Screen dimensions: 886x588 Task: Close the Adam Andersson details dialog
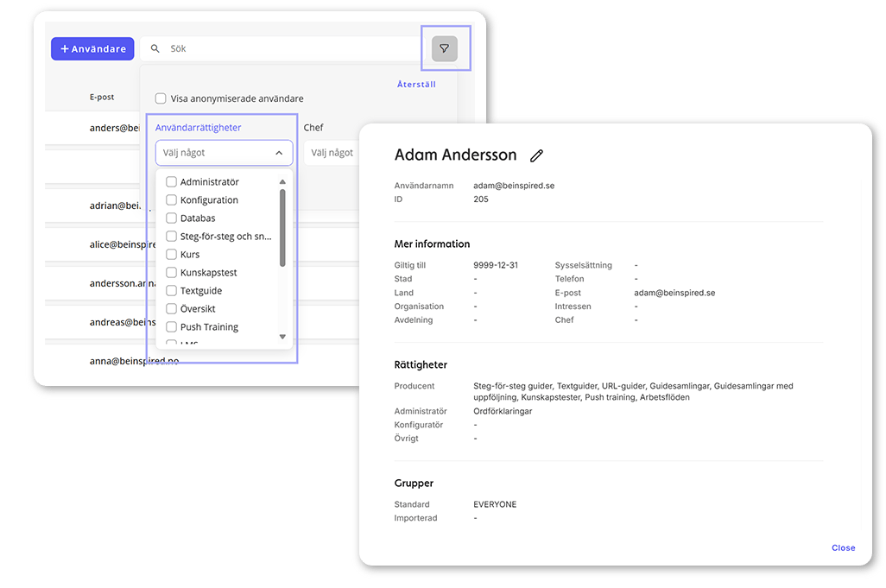(x=843, y=548)
